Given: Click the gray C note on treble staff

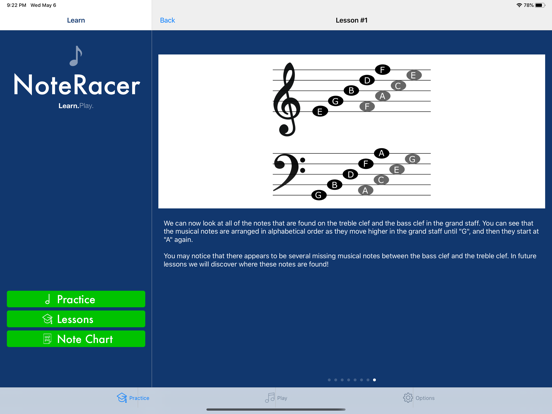Looking at the screenshot, I should [398, 86].
